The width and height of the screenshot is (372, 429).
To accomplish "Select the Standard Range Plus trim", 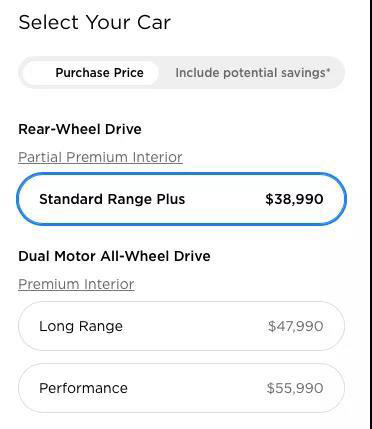I will 181,199.
